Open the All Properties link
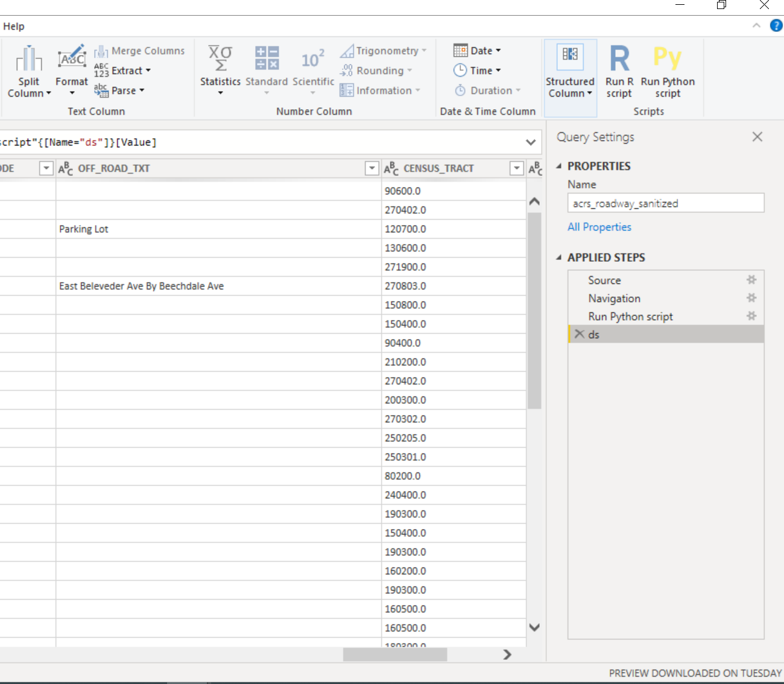Viewport: 784px width, 684px height. pos(599,227)
